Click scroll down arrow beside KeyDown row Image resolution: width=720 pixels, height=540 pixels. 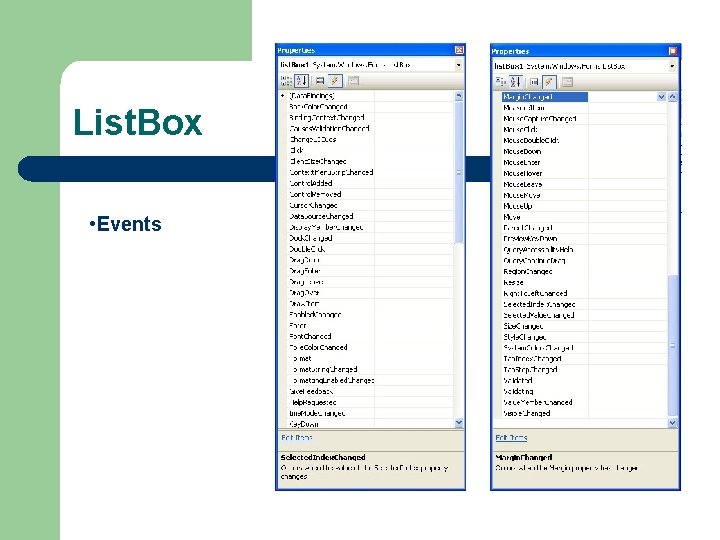click(459, 422)
